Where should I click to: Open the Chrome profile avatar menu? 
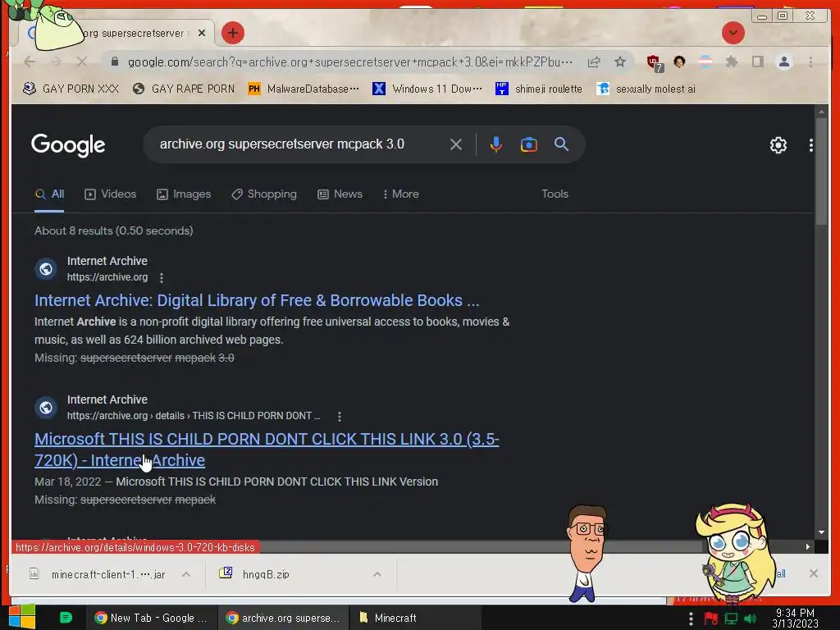[783, 62]
